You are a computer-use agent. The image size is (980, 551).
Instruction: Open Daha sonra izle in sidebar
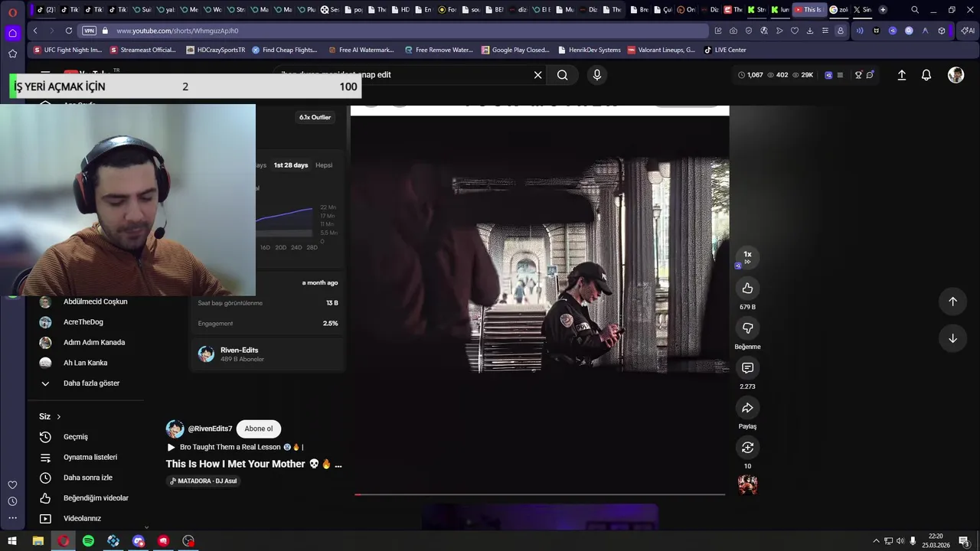pos(87,478)
